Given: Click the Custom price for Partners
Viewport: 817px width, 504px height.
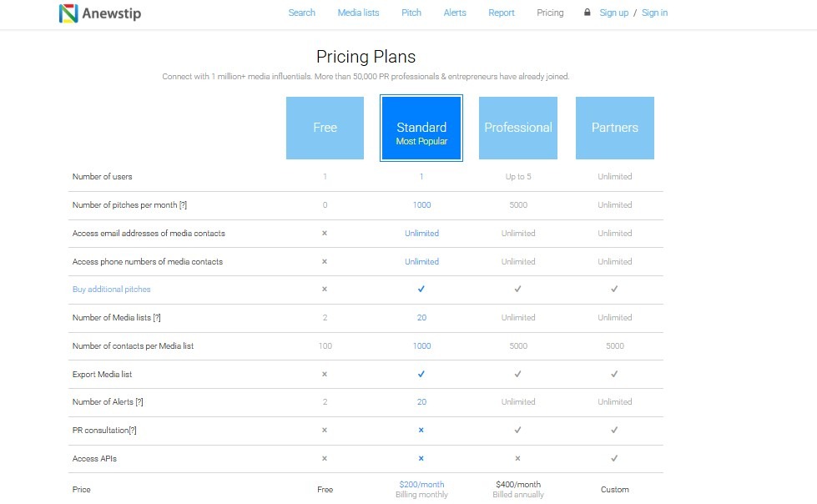Looking at the screenshot, I should [x=615, y=490].
